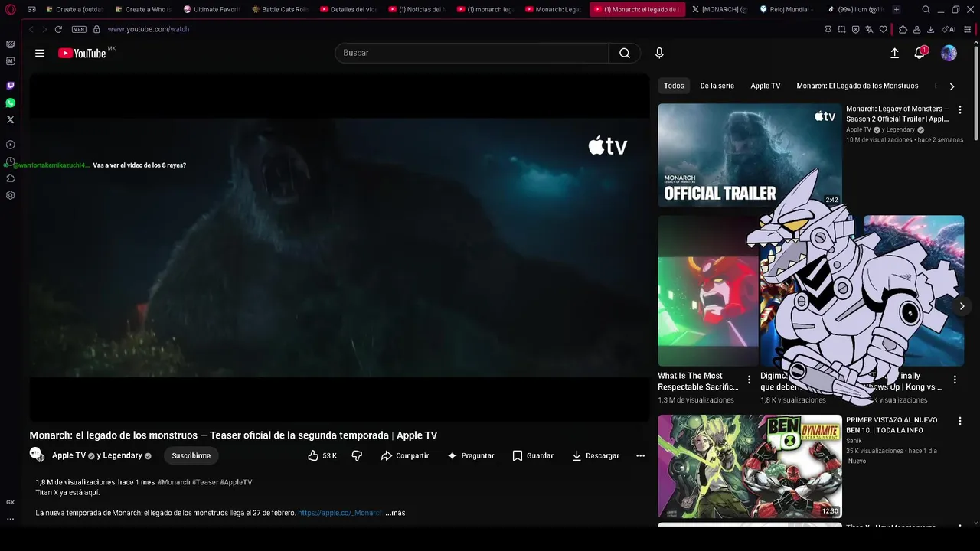Open options for BEN 10 video
Image resolution: width=980 pixels, height=551 pixels.
click(x=960, y=421)
